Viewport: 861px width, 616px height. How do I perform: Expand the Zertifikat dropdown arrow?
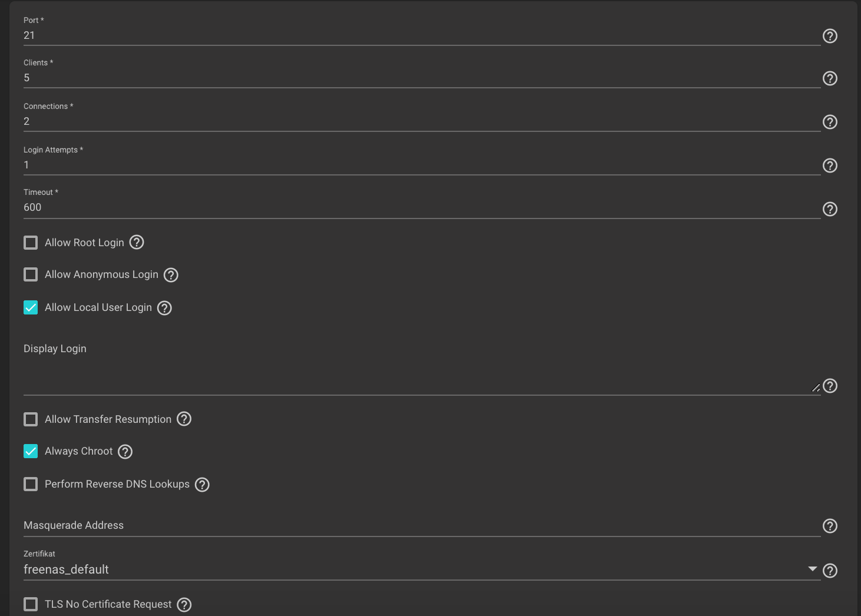(x=813, y=569)
